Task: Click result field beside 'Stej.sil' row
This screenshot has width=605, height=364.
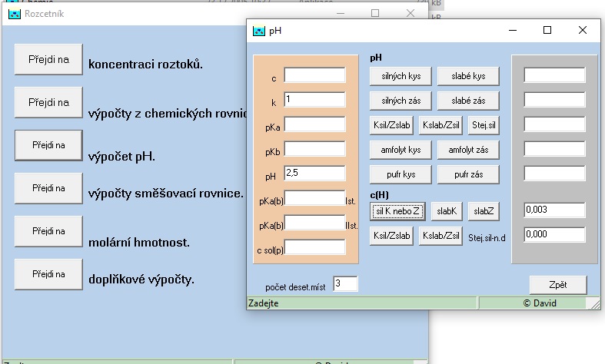Action: 554,124
